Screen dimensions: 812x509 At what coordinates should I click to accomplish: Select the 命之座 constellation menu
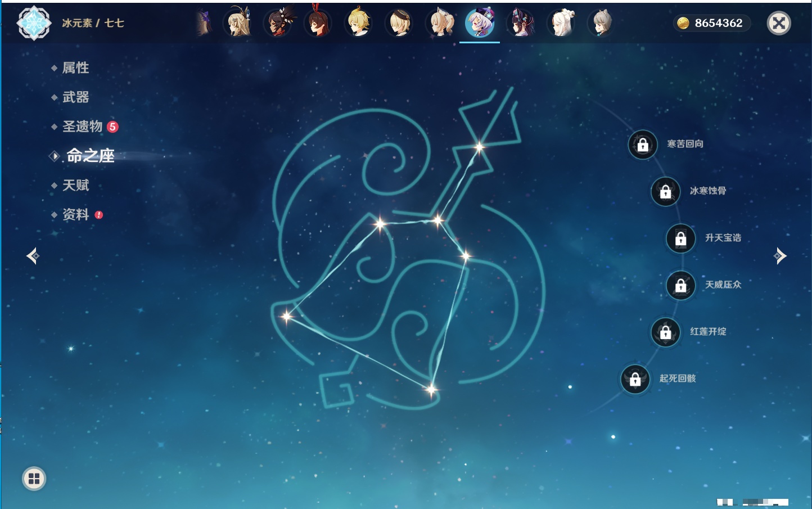[90, 156]
